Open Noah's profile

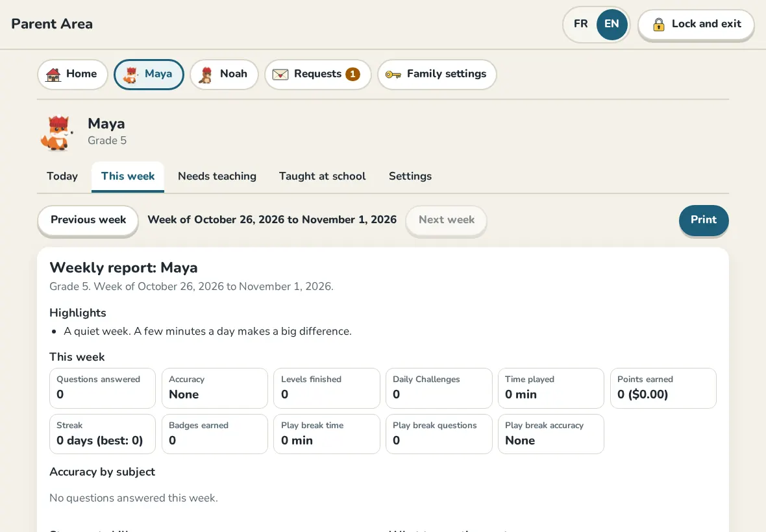pos(224,74)
